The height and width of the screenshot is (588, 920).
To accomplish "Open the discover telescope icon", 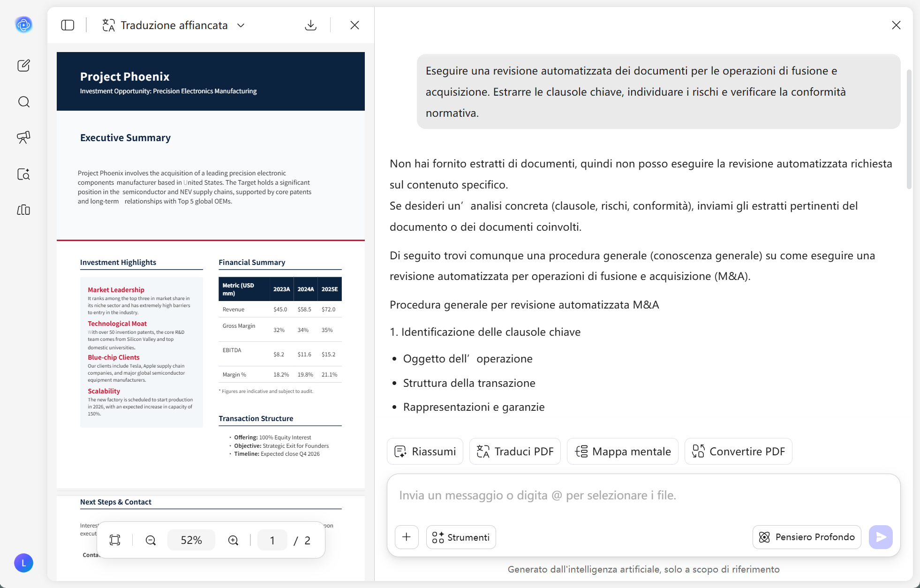I will pos(24,138).
